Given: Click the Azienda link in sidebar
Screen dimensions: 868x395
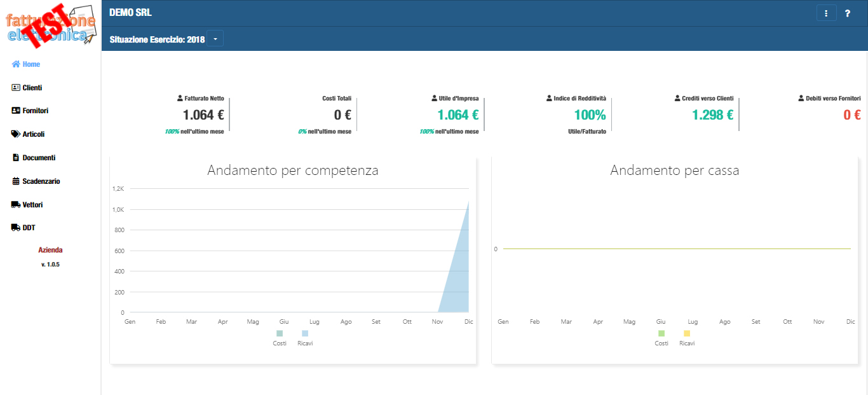Looking at the screenshot, I should pyautogui.click(x=50, y=250).
